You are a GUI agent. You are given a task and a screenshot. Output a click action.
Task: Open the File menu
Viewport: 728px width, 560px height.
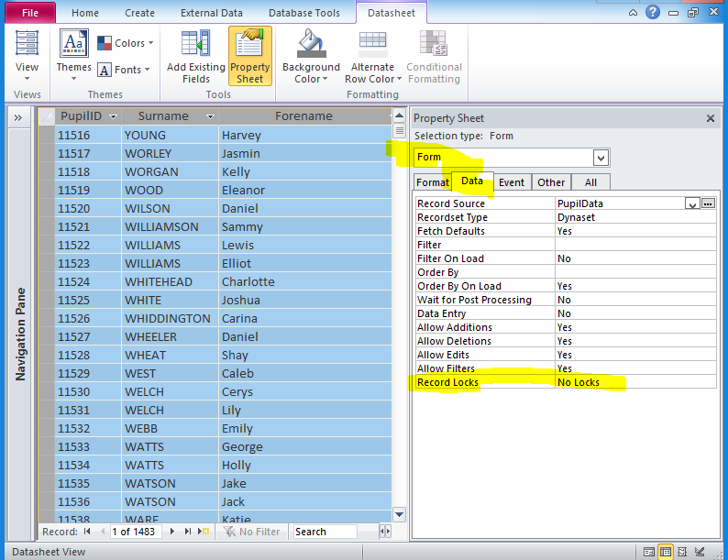click(x=30, y=13)
